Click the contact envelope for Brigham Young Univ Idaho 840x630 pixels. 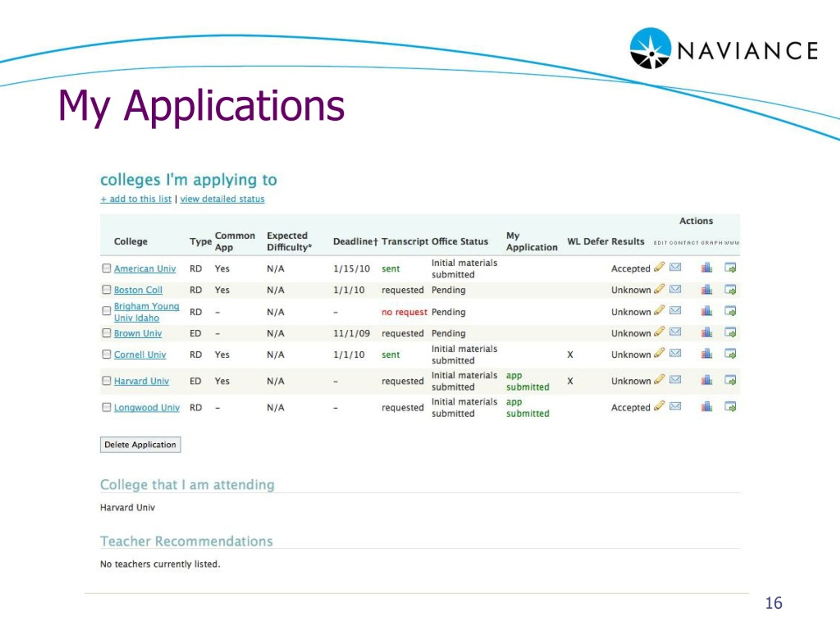pyautogui.click(x=675, y=310)
